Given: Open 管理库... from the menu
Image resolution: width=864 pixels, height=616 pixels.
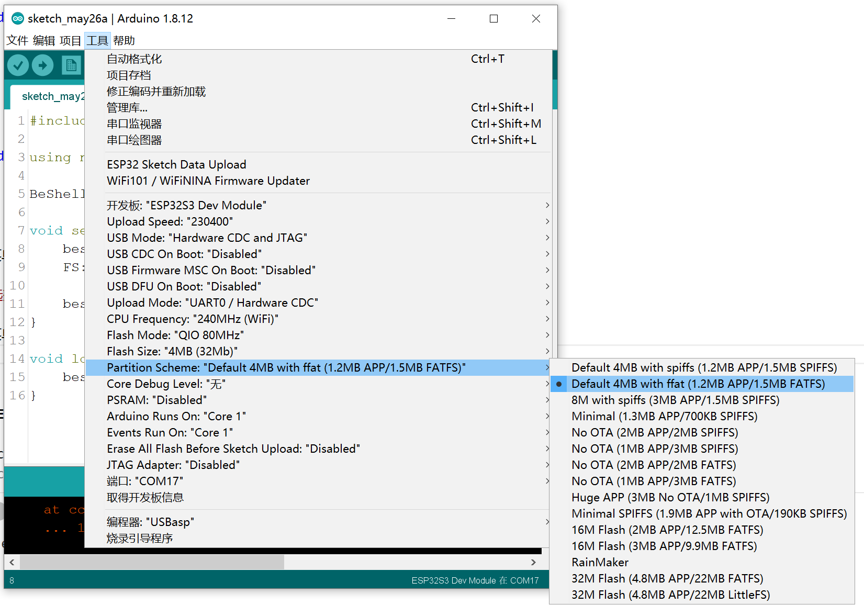Looking at the screenshot, I should point(318,108).
